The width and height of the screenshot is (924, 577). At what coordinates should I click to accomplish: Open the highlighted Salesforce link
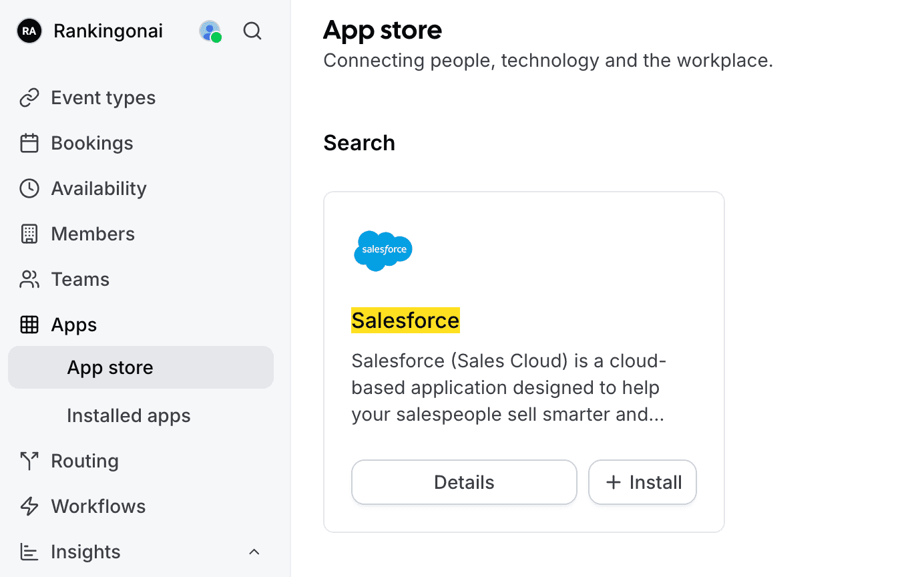405,320
